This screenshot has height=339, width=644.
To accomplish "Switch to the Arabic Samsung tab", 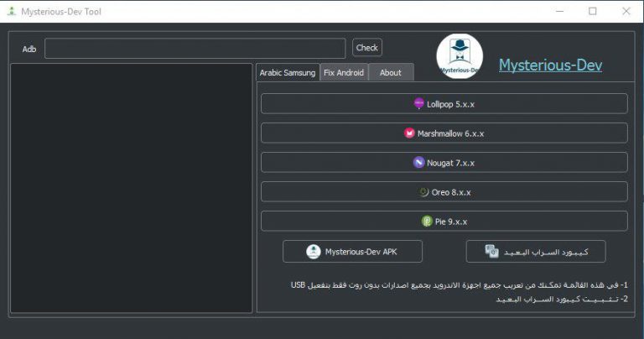I will 288,73.
